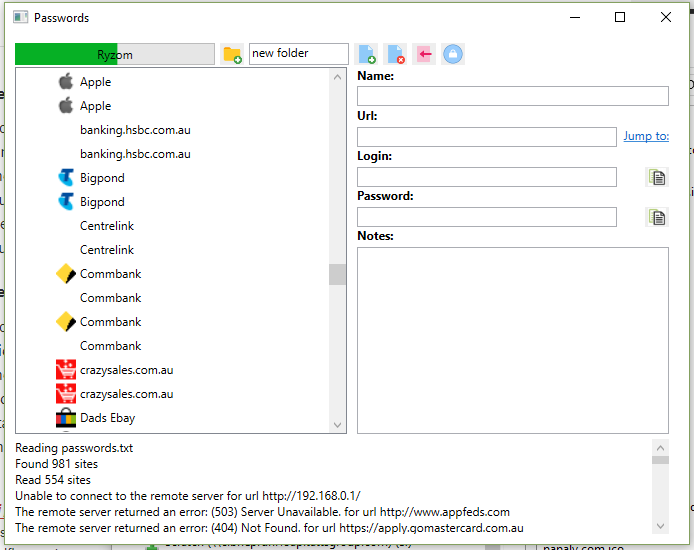Screen dimensions: 694x550
Task: Minimize the Passwords window
Action: coord(575,17)
